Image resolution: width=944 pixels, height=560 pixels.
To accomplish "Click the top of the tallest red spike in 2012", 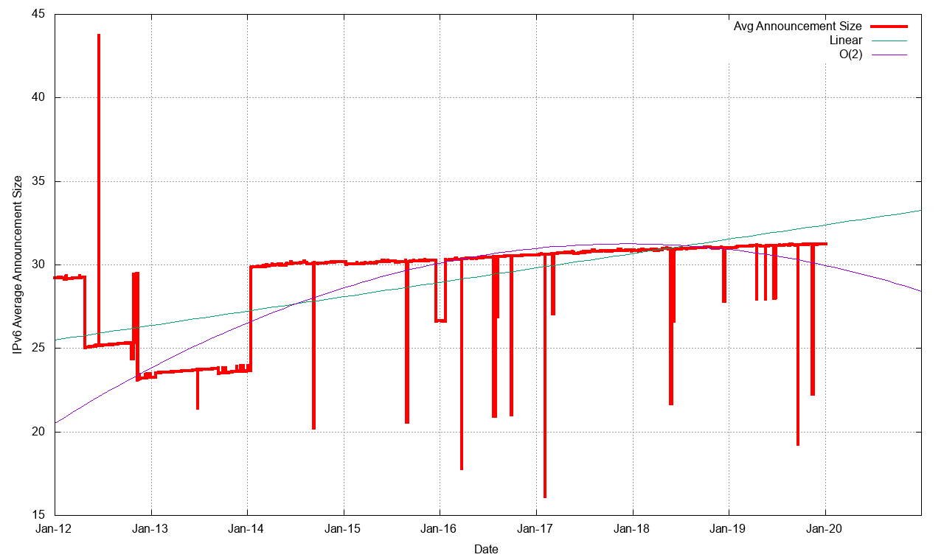I will pyautogui.click(x=99, y=35).
